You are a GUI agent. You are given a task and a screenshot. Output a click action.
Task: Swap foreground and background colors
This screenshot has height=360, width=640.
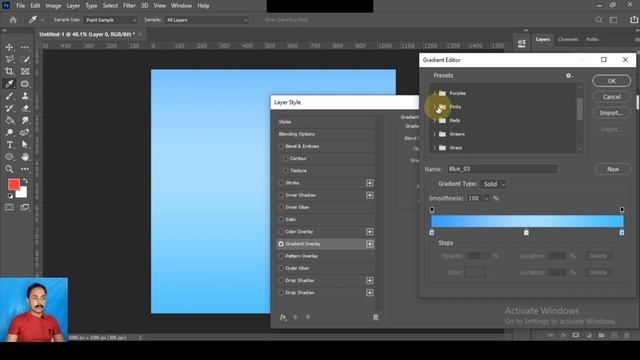tap(25, 180)
